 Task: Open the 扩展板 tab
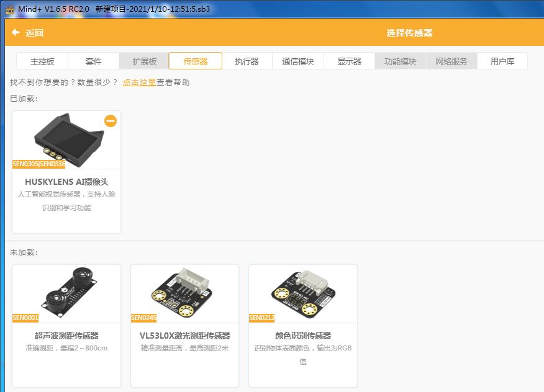coord(144,61)
